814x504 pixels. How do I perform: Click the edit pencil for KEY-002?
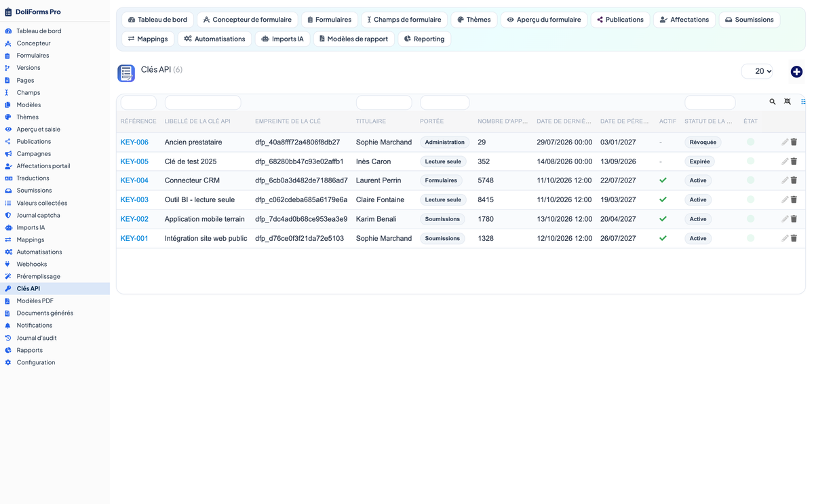click(x=785, y=219)
